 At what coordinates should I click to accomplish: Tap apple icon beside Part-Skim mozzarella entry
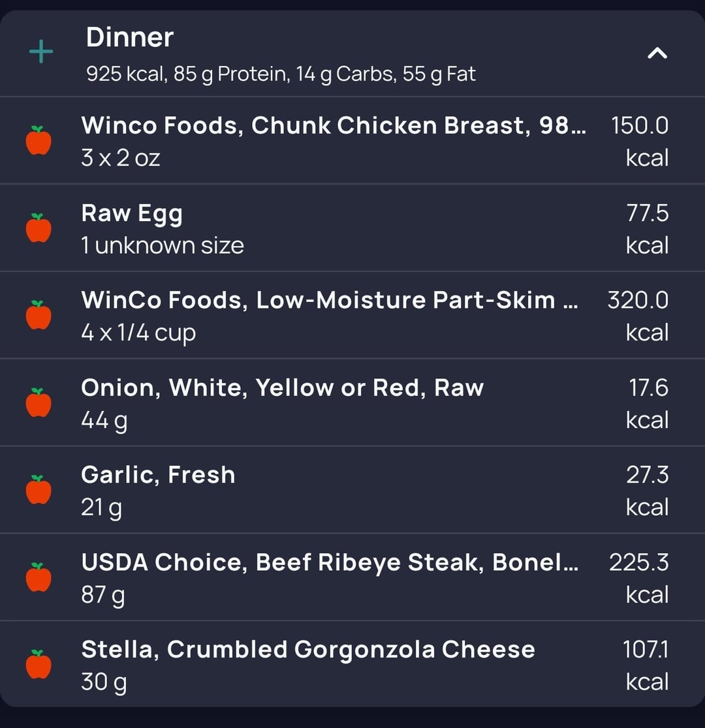39,316
